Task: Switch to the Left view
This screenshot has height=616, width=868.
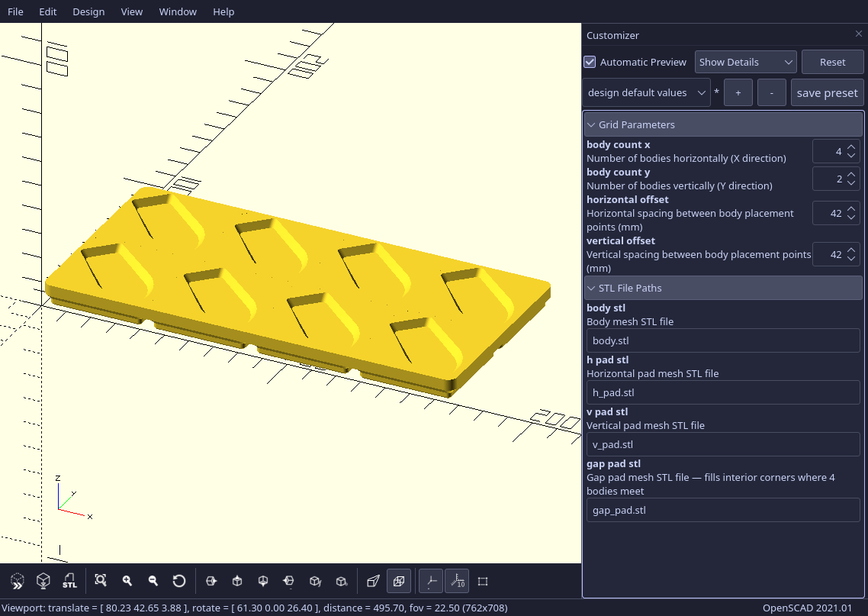Action: 288,581
